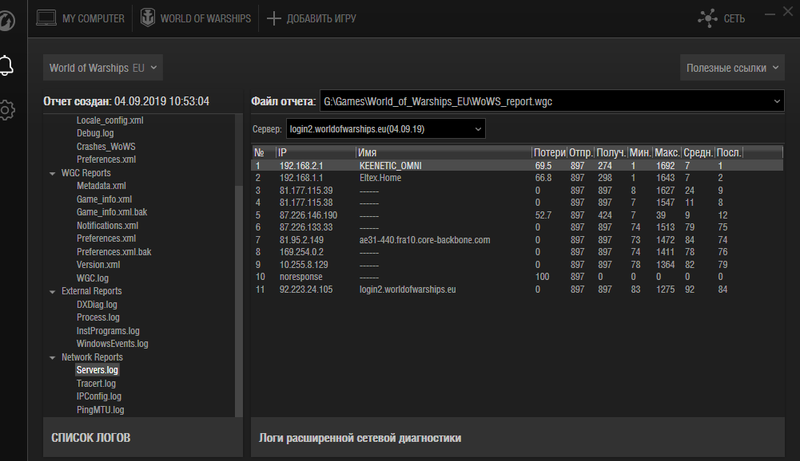This screenshot has height=461, width=800.
Task: Open Tracert.log under Network Reports
Action: coord(96,383)
